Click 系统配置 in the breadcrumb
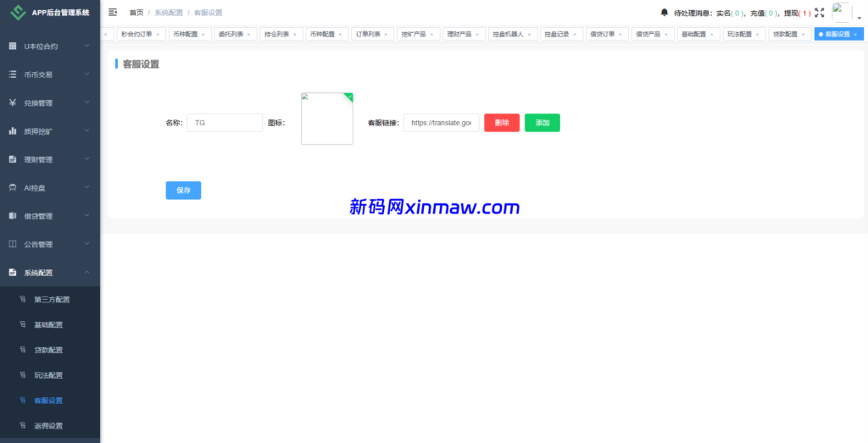Image resolution: width=868 pixels, height=443 pixels. point(168,12)
